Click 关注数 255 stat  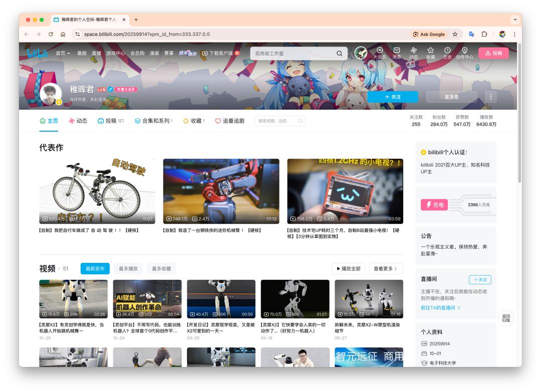[x=416, y=121]
